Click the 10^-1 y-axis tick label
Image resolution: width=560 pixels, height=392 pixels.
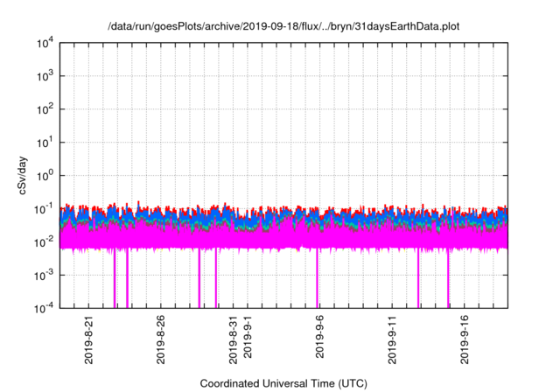(44, 209)
